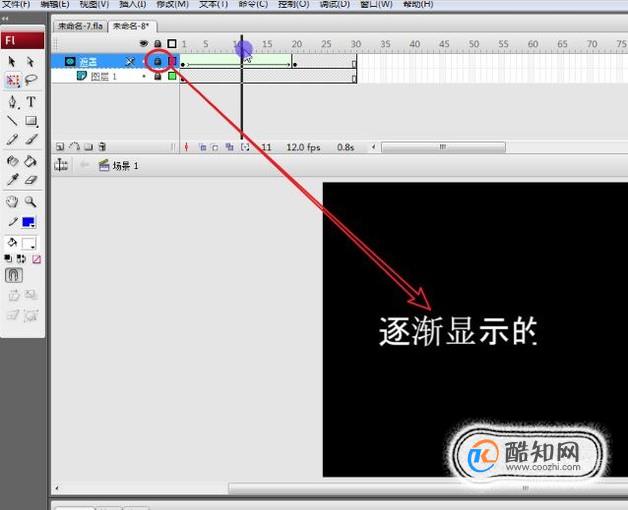This screenshot has height=510, width=628.
Task: Select the Pencil tool
Action: click(x=12, y=139)
